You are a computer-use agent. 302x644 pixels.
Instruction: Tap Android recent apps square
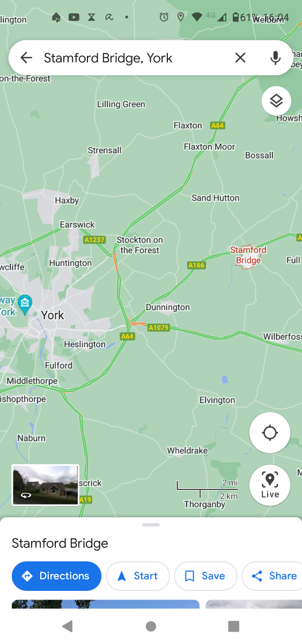pyautogui.click(x=233, y=626)
